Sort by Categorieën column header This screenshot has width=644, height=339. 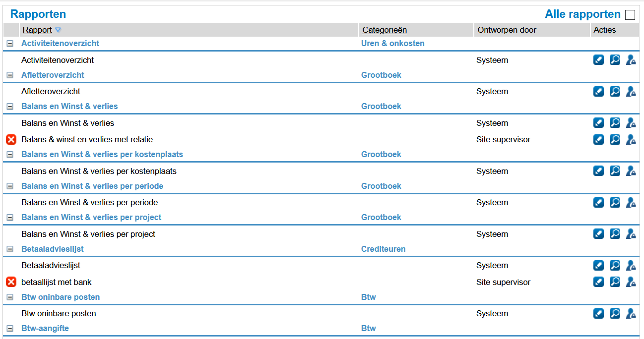[x=385, y=30]
